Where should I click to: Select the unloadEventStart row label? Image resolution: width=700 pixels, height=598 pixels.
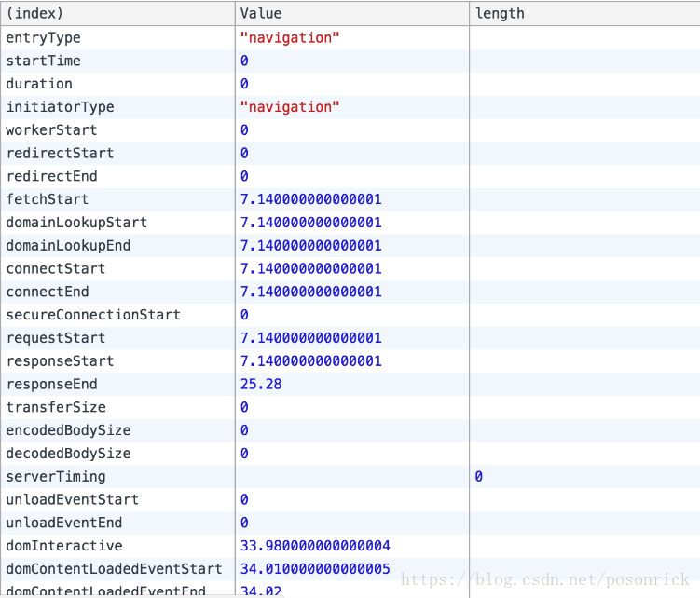[x=73, y=500]
